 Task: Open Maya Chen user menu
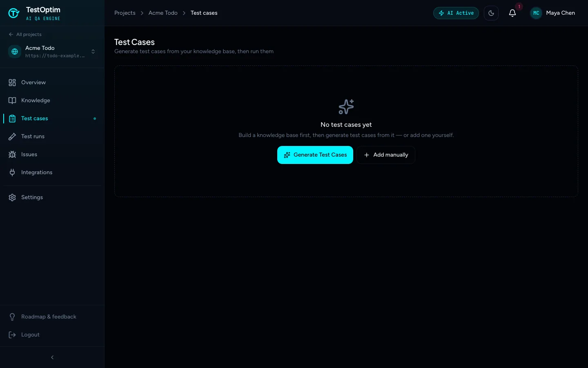552,13
